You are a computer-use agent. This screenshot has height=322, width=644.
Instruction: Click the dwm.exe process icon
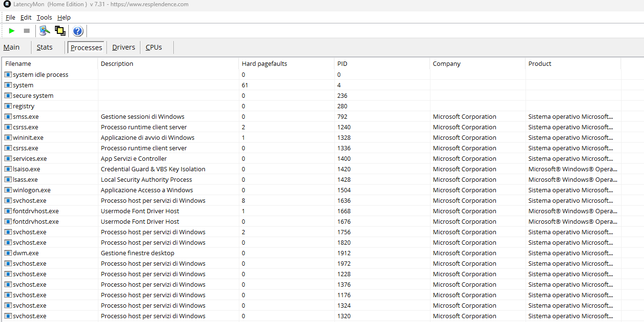pos(8,253)
